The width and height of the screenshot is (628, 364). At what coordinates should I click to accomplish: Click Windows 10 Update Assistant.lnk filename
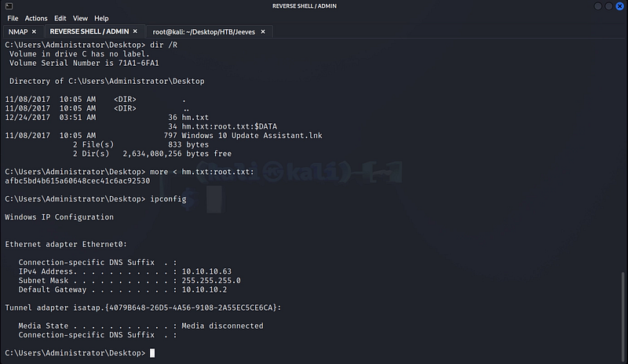252,136
